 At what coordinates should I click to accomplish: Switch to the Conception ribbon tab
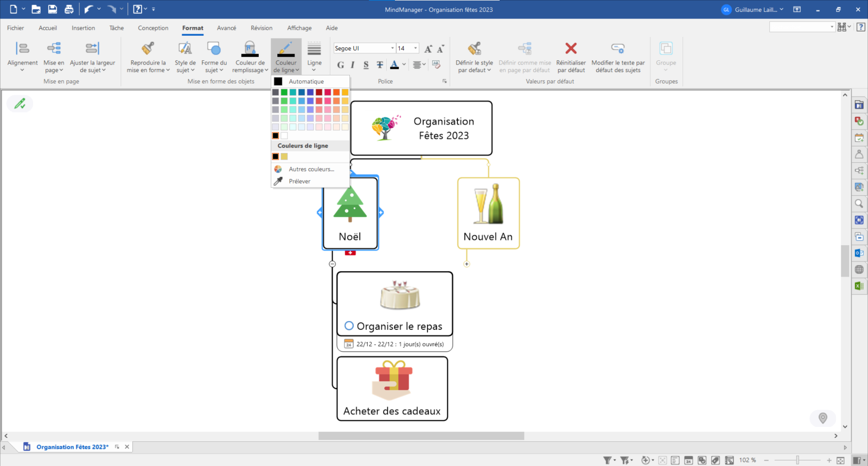(x=153, y=28)
